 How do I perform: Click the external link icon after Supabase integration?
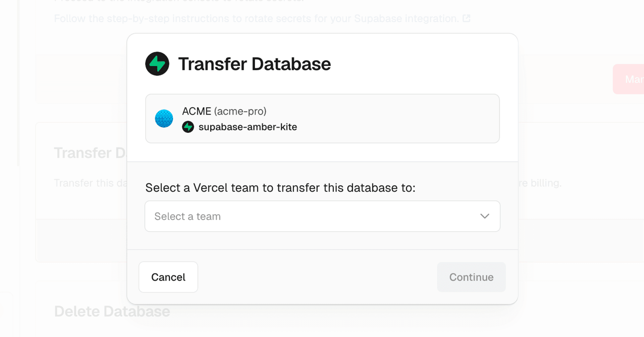tap(467, 18)
